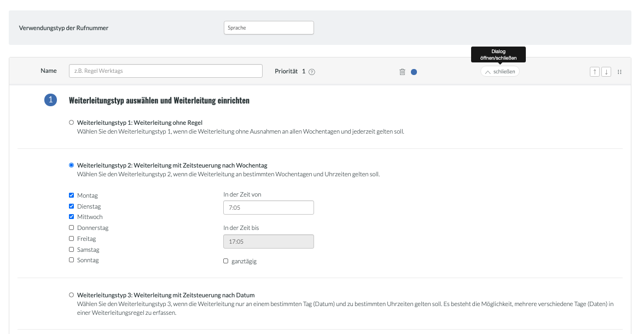Click the trash icon to delete the rule
This screenshot has width=644, height=334.
click(x=402, y=72)
